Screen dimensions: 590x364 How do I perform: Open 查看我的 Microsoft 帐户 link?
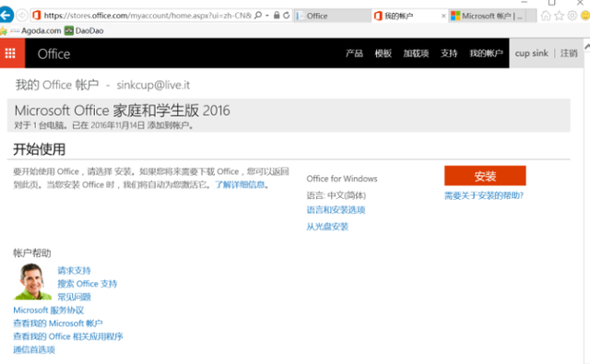point(58,323)
